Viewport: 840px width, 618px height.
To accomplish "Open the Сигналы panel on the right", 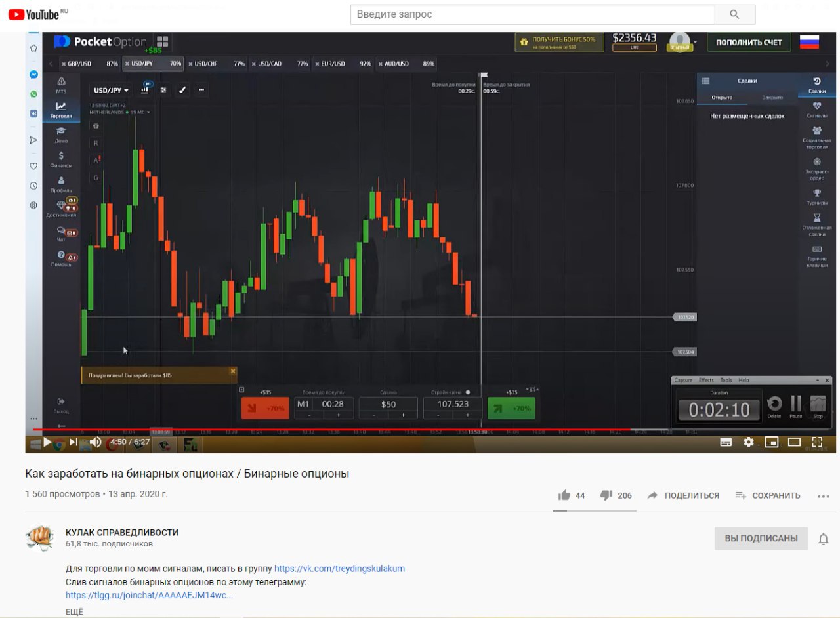I will tap(817, 110).
